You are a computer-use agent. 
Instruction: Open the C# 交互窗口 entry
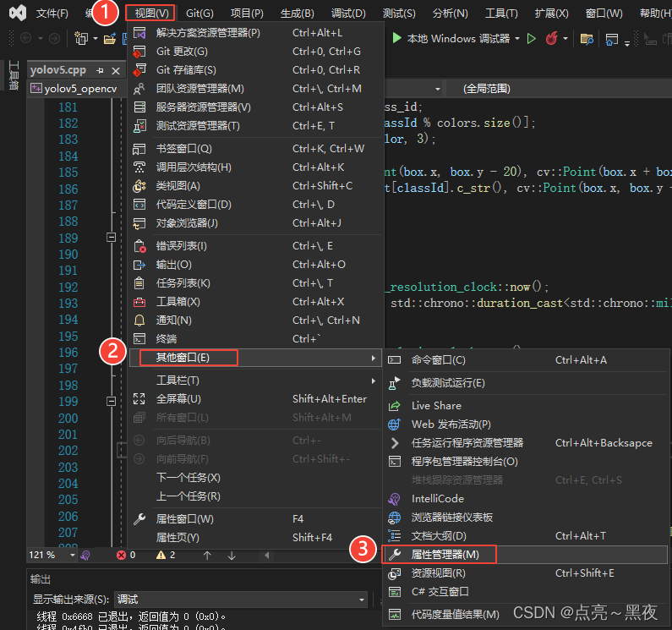(526, 592)
